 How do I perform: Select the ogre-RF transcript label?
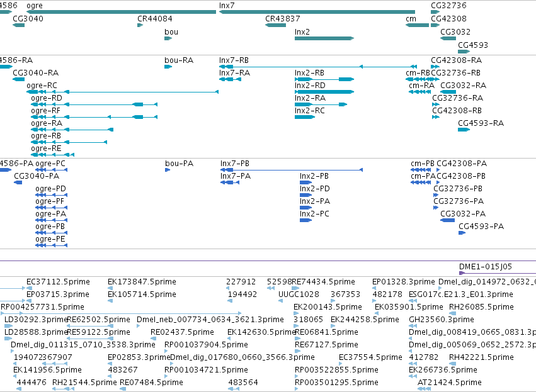click(45, 111)
